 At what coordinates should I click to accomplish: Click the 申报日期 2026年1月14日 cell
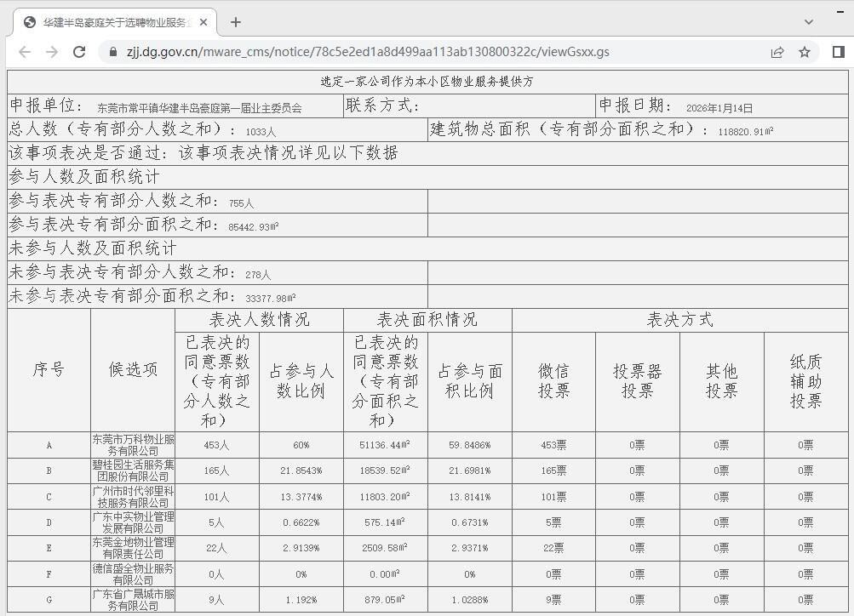coord(721,106)
